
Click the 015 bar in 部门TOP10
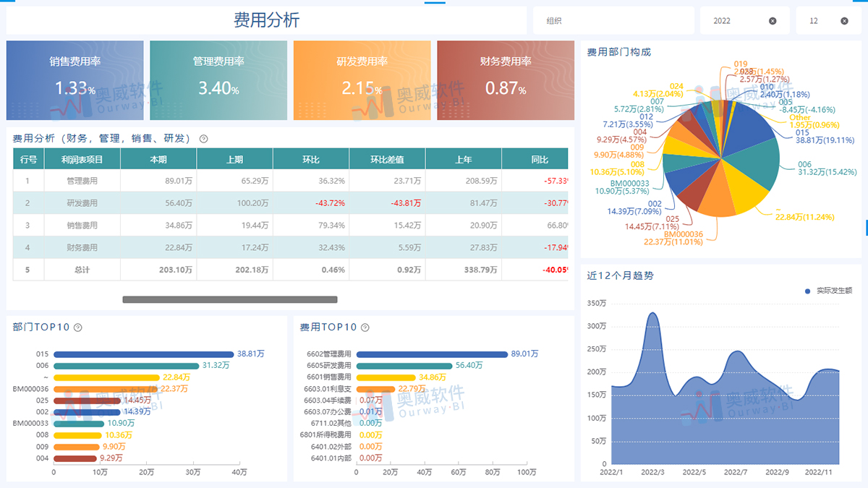tap(143, 354)
